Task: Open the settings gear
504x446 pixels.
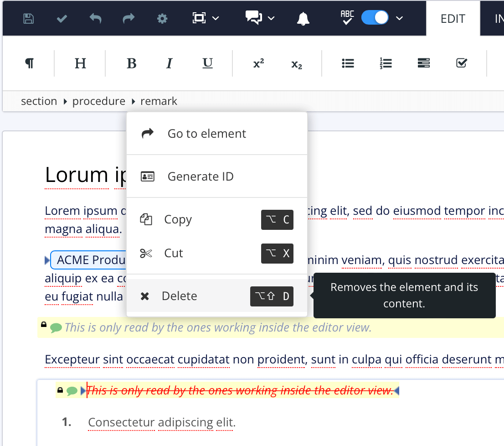Action: [x=162, y=18]
